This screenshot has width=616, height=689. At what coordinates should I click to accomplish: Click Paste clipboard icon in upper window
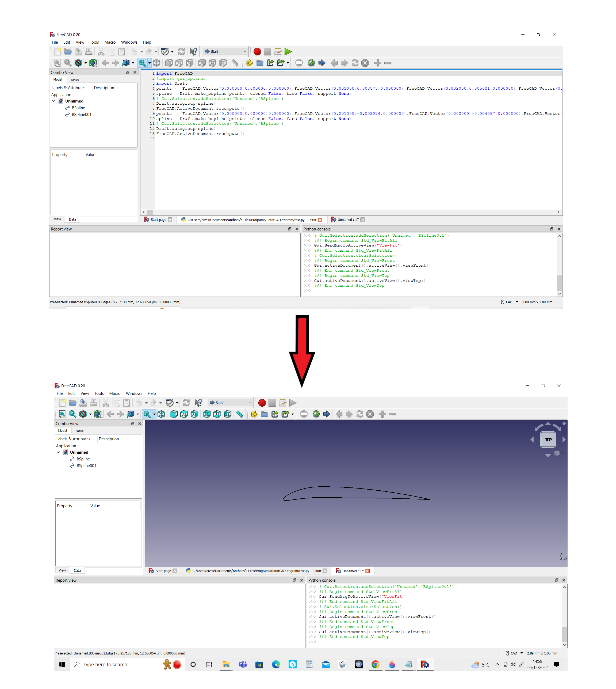click(122, 51)
